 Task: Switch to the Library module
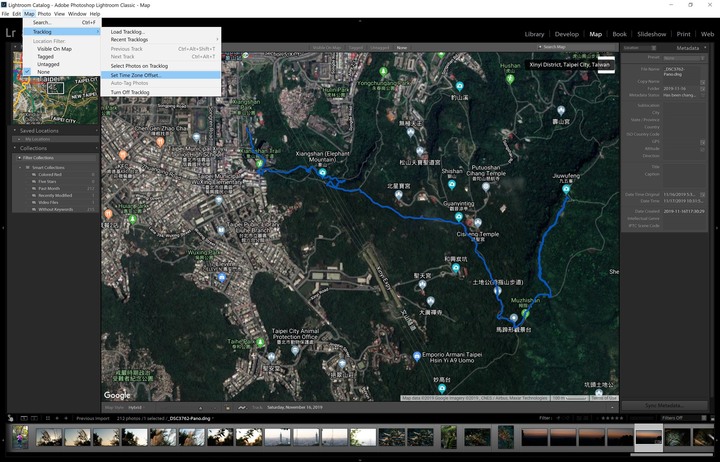pyautogui.click(x=534, y=34)
